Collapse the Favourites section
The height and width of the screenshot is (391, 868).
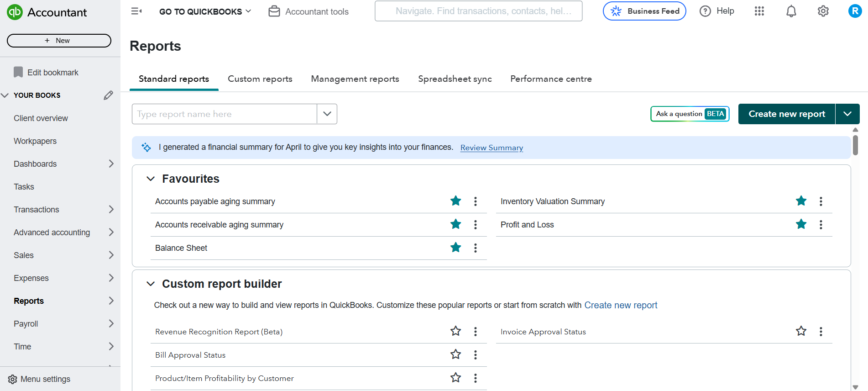pos(151,179)
